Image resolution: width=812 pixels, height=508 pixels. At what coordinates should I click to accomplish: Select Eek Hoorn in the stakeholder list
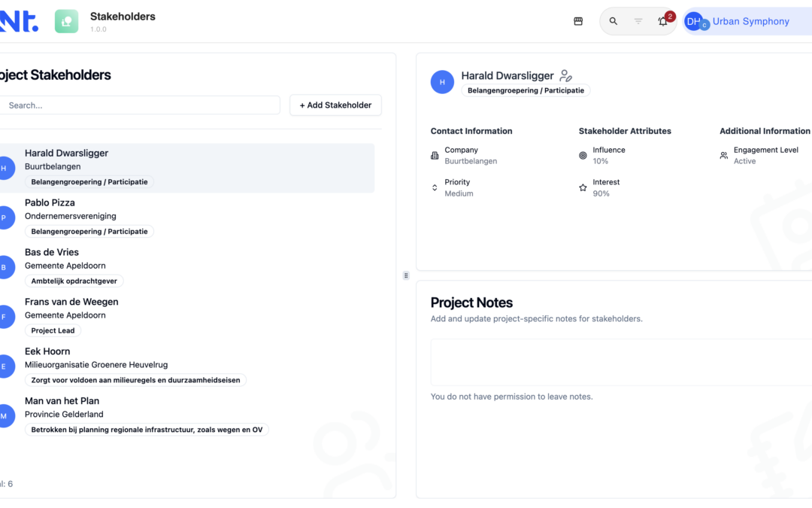click(x=187, y=366)
